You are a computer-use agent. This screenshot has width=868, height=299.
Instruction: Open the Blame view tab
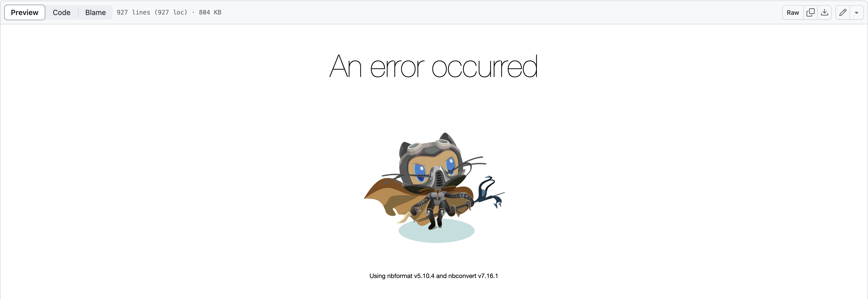95,12
